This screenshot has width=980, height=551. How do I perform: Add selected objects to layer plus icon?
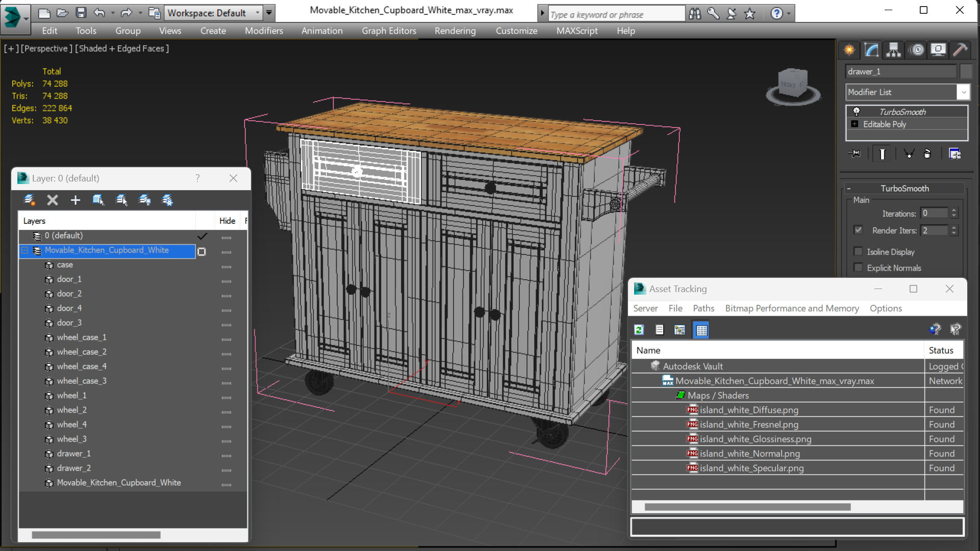pos(76,200)
